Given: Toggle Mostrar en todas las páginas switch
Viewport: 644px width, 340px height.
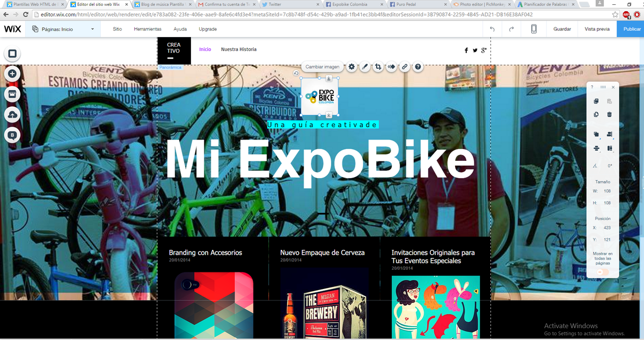Looking at the screenshot, I should coord(602,272).
